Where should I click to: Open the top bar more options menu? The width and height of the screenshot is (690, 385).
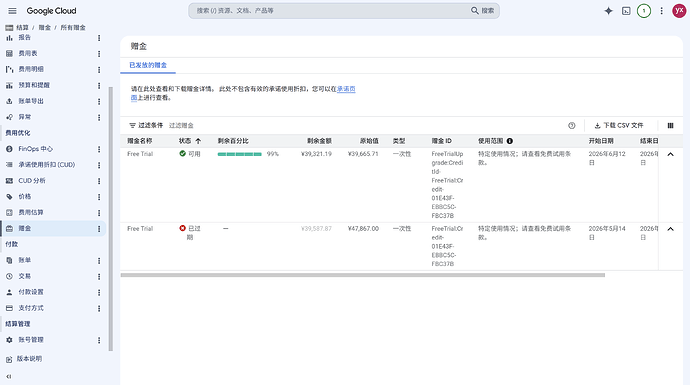[x=661, y=11]
